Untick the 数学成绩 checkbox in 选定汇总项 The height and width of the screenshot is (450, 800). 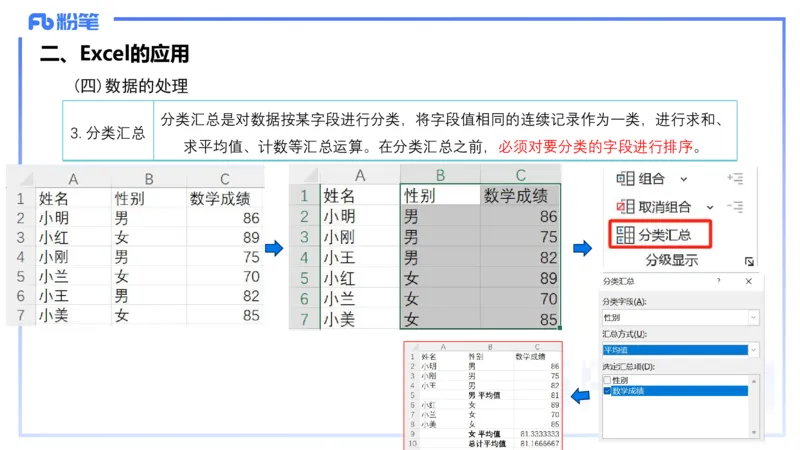(x=607, y=391)
